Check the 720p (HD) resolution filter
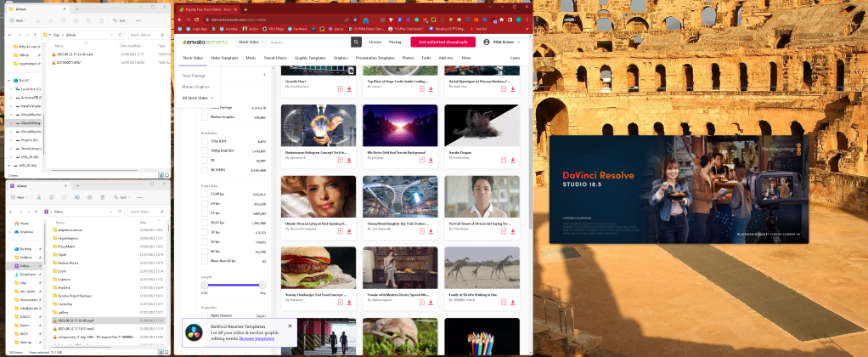 point(205,141)
